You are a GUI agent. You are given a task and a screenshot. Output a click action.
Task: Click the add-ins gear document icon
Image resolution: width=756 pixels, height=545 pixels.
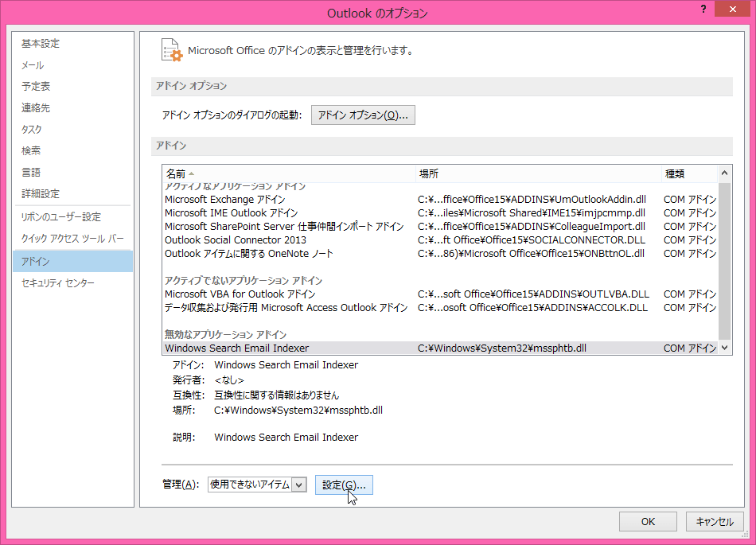point(172,50)
